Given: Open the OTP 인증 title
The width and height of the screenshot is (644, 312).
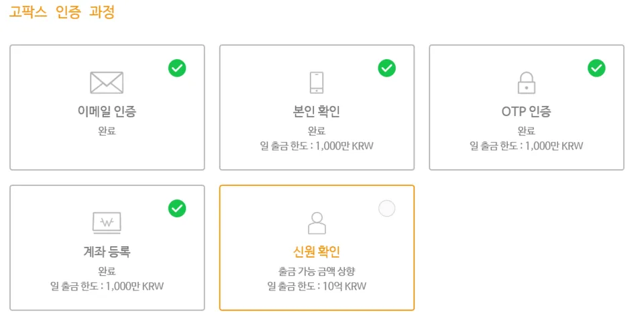Looking at the screenshot, I should pos(526,111).
